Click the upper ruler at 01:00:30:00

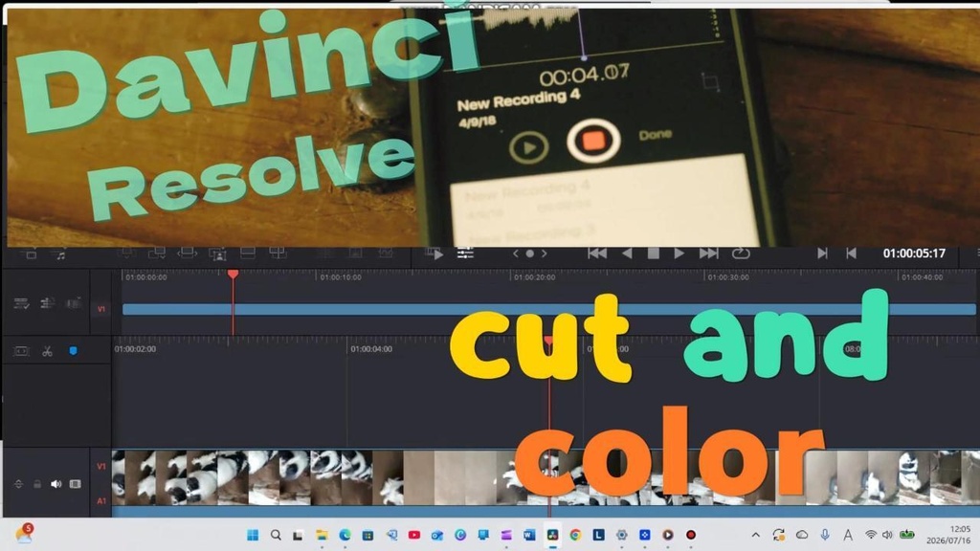(x=728, y=277)
